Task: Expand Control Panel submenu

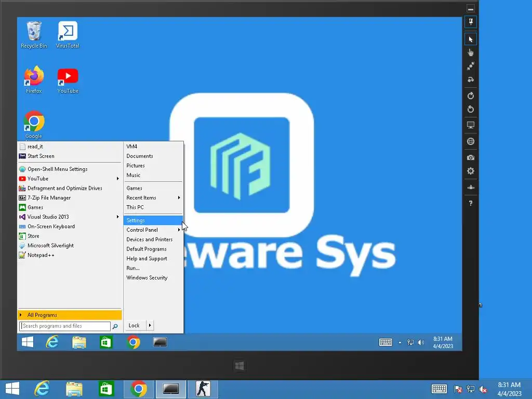Action: coord(153,230)
